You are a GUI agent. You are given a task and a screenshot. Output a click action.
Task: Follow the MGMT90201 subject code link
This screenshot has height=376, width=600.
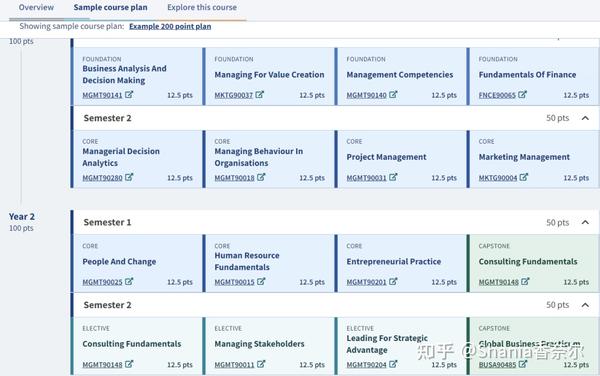[366, 282]
